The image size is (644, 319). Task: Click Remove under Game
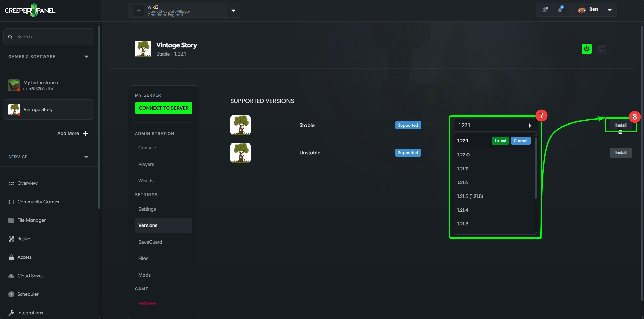(x=147, y=303)
